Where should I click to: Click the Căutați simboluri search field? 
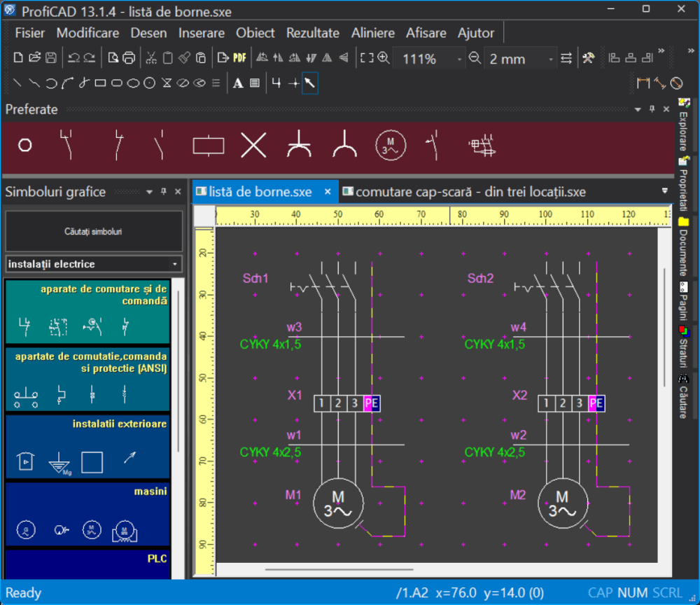[x=94, y=231]
